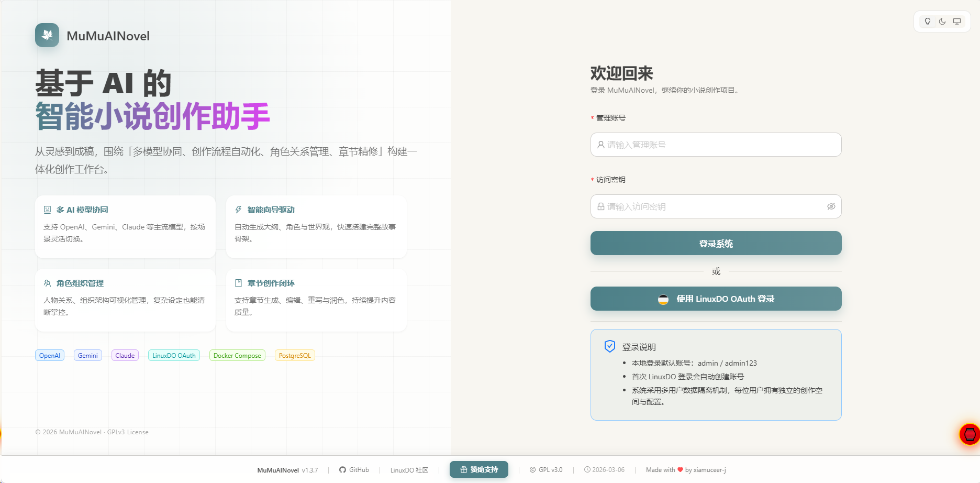The image size is (980, 483).
Task: Focus the 访问密钥 input field
Action: [x=716, y=206]
